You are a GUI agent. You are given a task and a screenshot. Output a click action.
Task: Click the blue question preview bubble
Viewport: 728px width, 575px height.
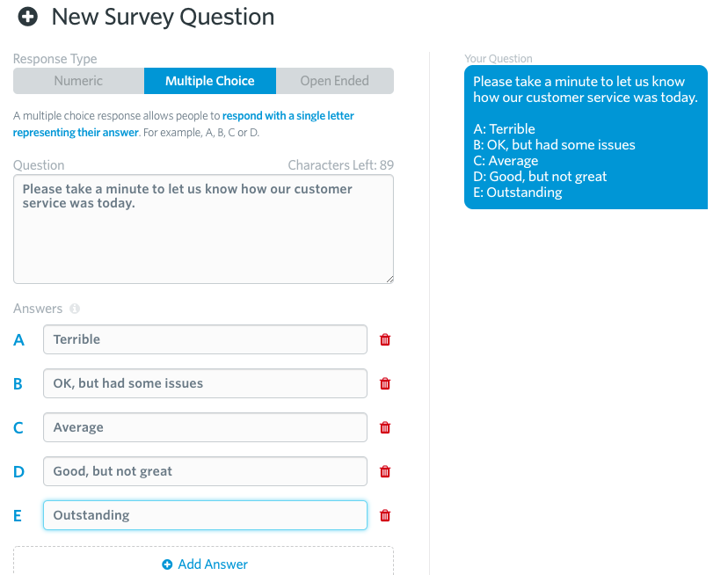pos(586,137)
